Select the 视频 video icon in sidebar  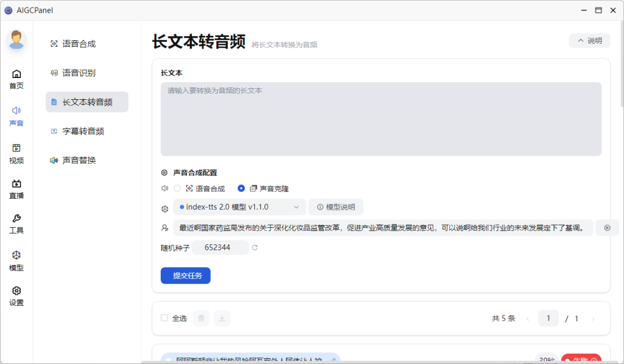tap(16, 148)
